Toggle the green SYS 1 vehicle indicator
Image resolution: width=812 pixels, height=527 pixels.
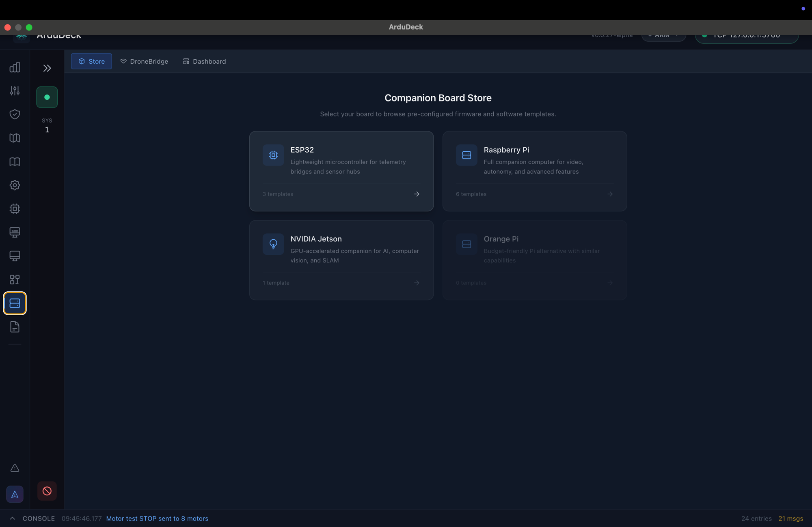click(47, 97)
